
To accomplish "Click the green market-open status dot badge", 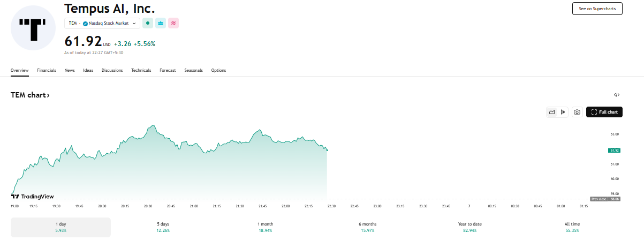I will pyautogui.click(x=147, y=23).
